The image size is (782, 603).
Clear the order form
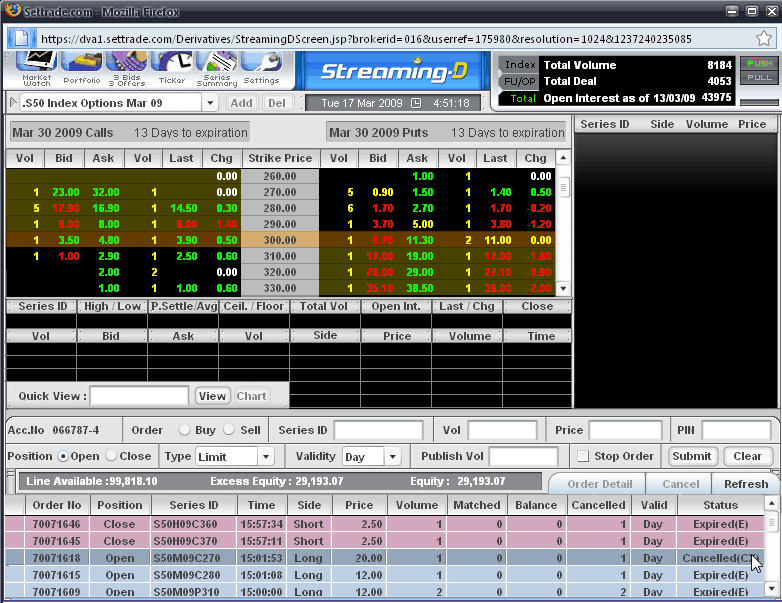(x=747, y=456)
